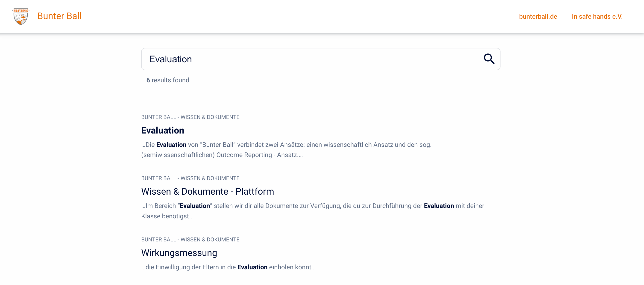Click the snippet line ending Outcome Reporting - Ansatz
644x285 pixels.
[x=222, y=155]
